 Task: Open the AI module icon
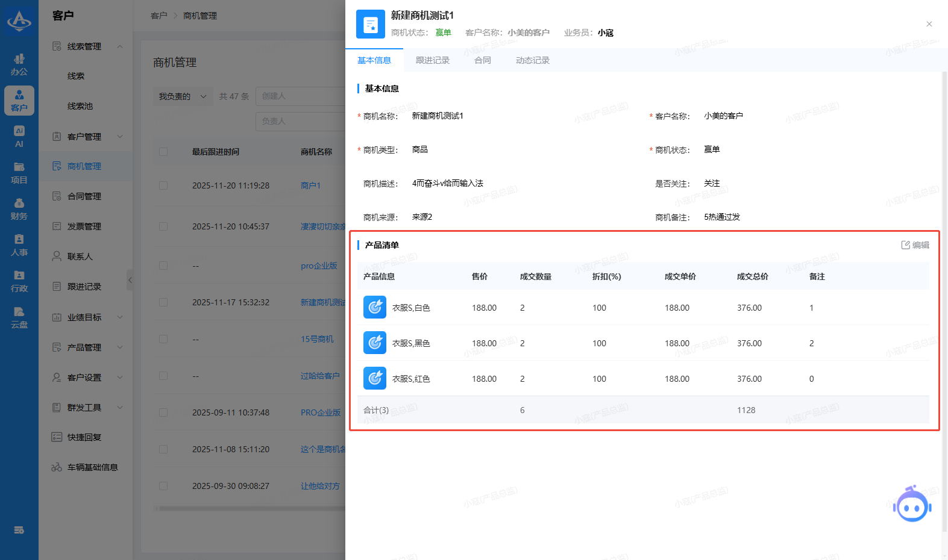click(x=19, y=137)
